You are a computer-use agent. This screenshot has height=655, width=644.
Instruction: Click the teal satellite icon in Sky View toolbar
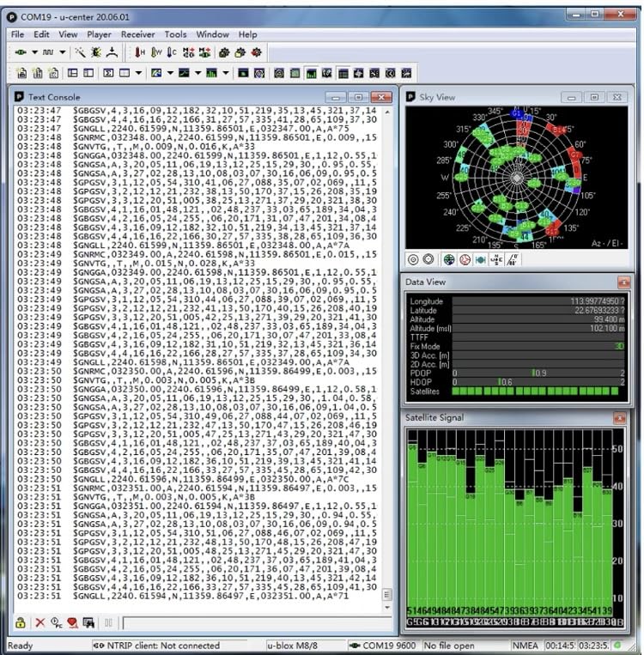click(x=481, y=260)
